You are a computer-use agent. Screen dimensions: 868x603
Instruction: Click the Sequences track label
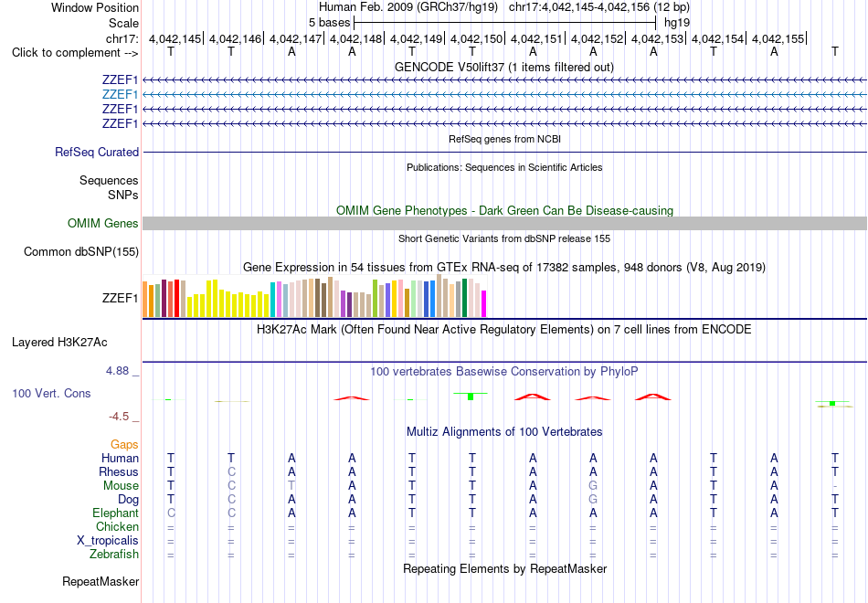pyautogui.click(x=109, y=181)
